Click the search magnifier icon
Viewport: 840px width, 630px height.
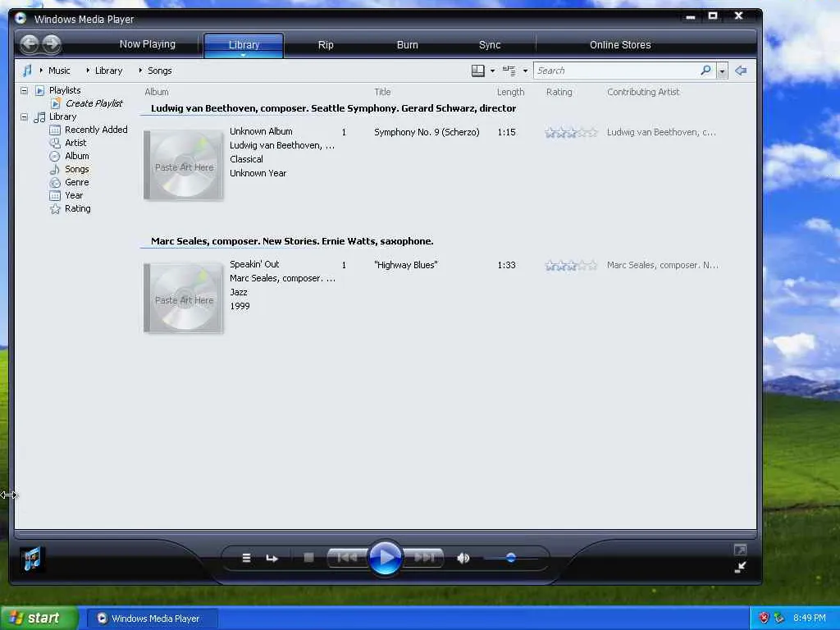tap(706, 71)
